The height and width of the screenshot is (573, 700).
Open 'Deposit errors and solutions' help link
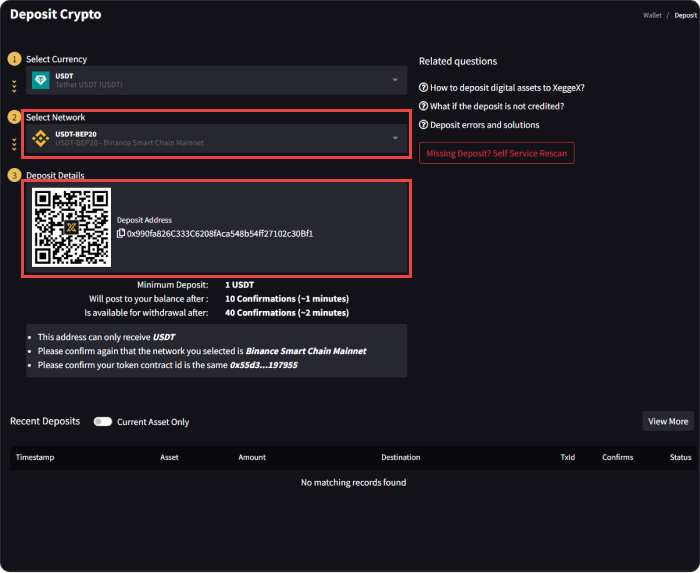(x=484, y=125)
